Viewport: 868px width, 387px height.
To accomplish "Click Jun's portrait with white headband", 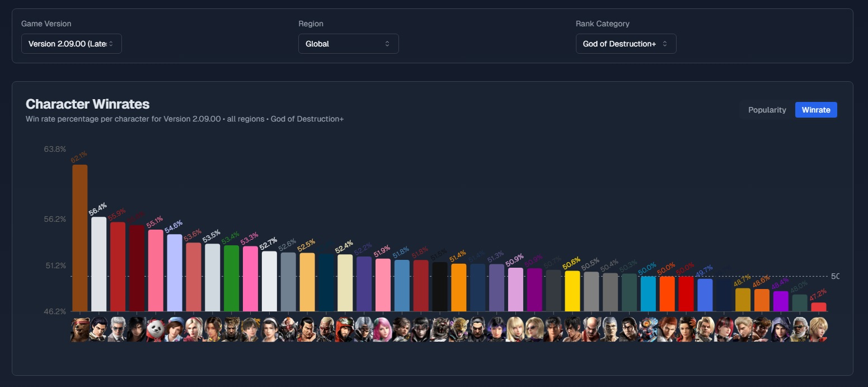I will 269,329.
